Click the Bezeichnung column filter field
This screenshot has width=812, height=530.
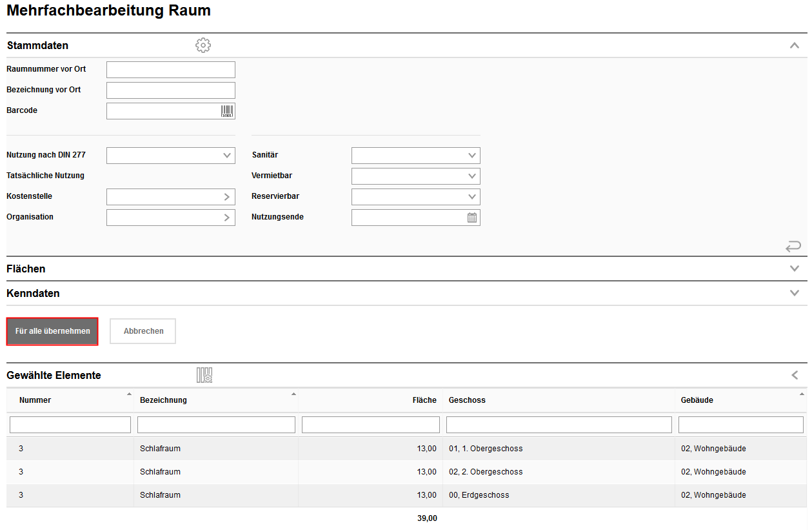[216, 425]
